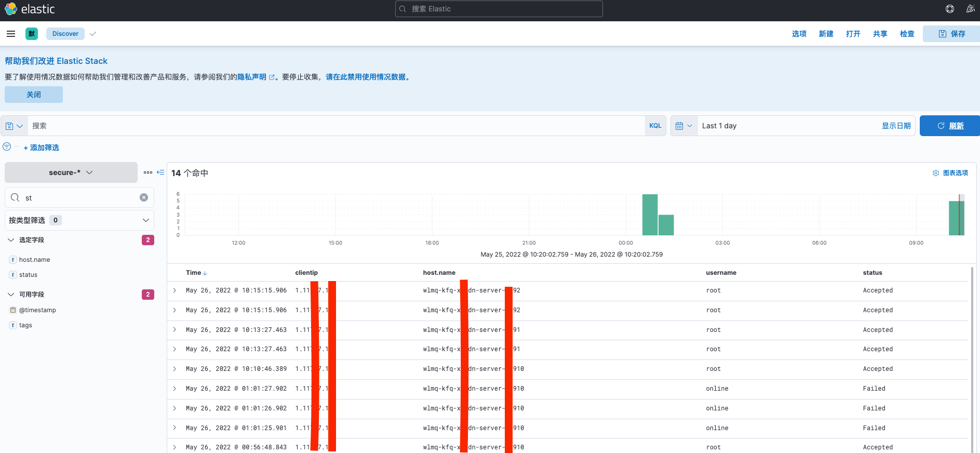Click the 刷新 refresh button
The image size is (980, 453).
pos(950,126)
